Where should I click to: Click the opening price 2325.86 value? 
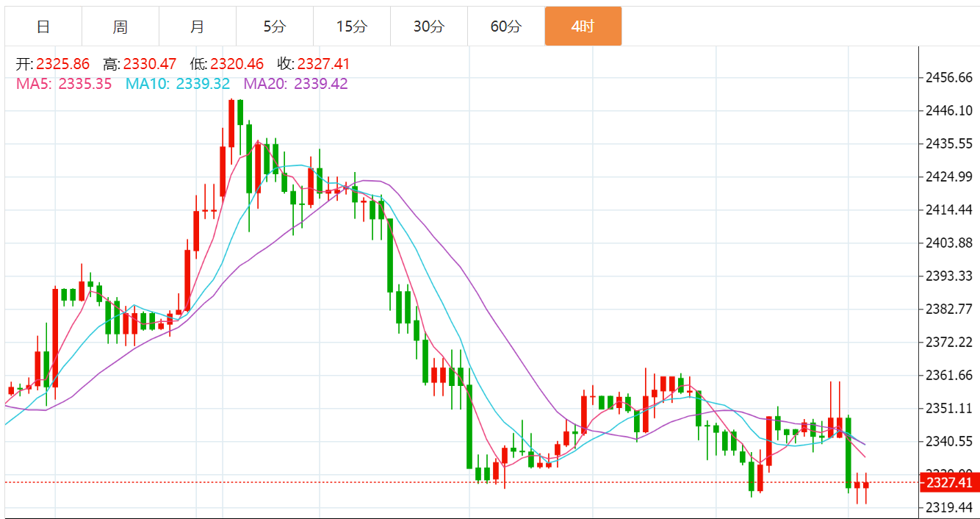62,65
